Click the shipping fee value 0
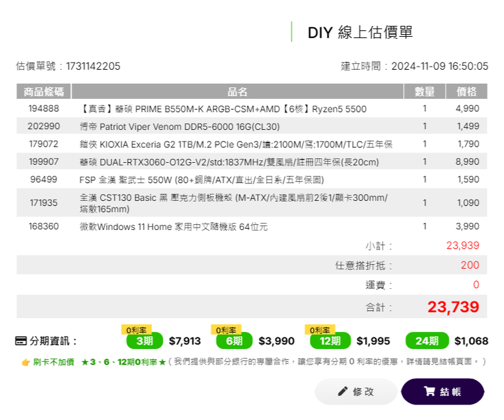 tap(476, 285)
